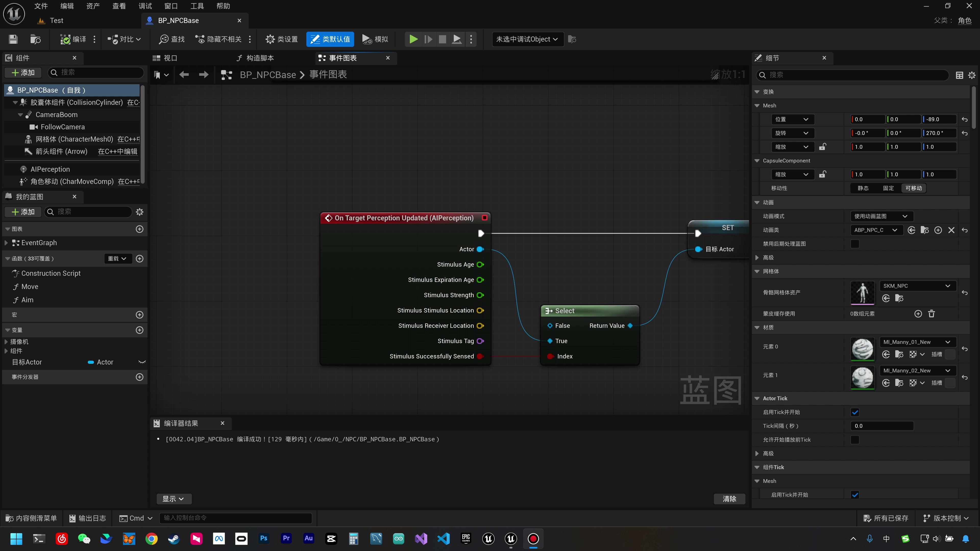Screen dimensions: 980x551
Task: Add new function with plus icon
Action: (x=140, y=259)
